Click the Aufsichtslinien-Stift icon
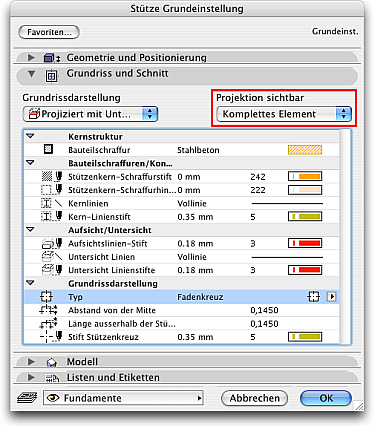 click(x=52, y=243)
